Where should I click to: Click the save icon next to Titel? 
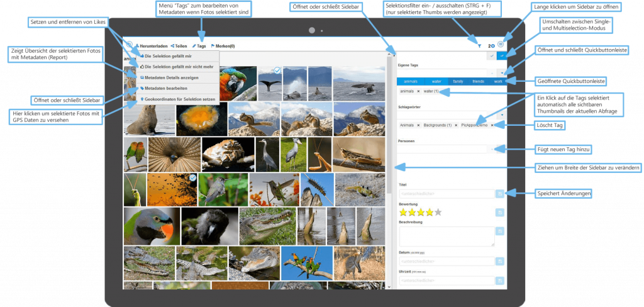click(500, 193)
